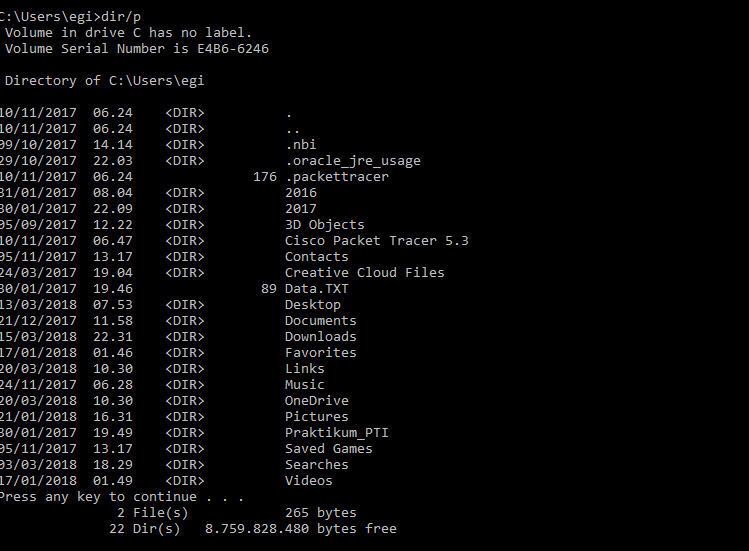Click the Downloads directory line

point(320,337)
